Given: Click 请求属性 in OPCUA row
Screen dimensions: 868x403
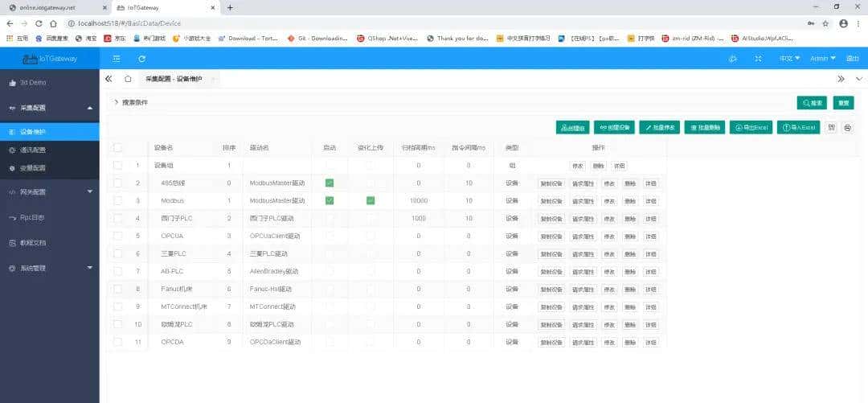Looking at the screenshot, I should point(583,236).
